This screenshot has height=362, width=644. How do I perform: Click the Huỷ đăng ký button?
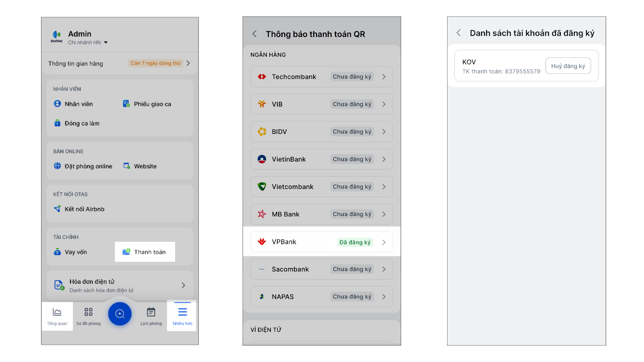[568, 66]
